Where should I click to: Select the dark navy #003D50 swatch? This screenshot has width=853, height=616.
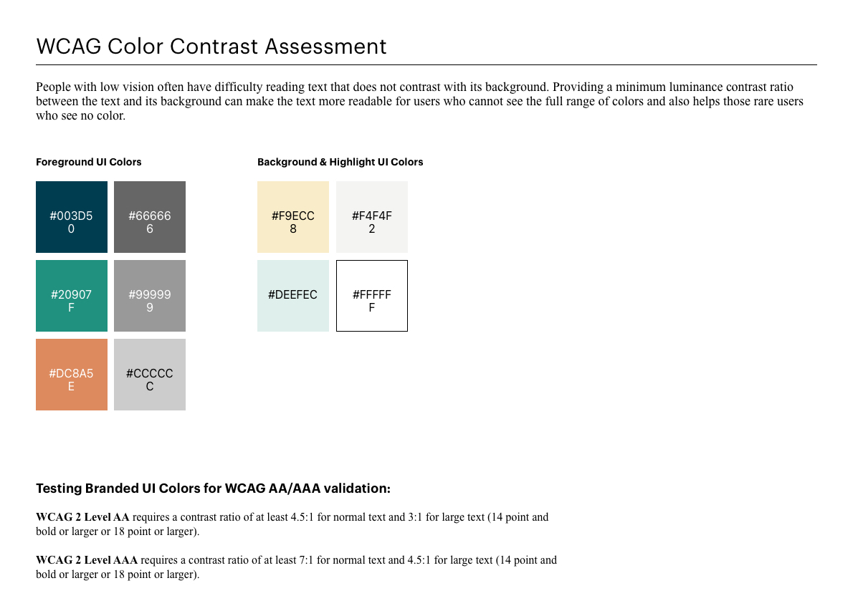coord(71,217)
